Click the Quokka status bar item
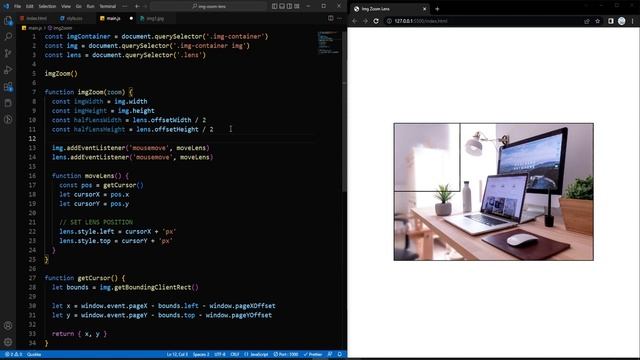 tap(34, 354)
